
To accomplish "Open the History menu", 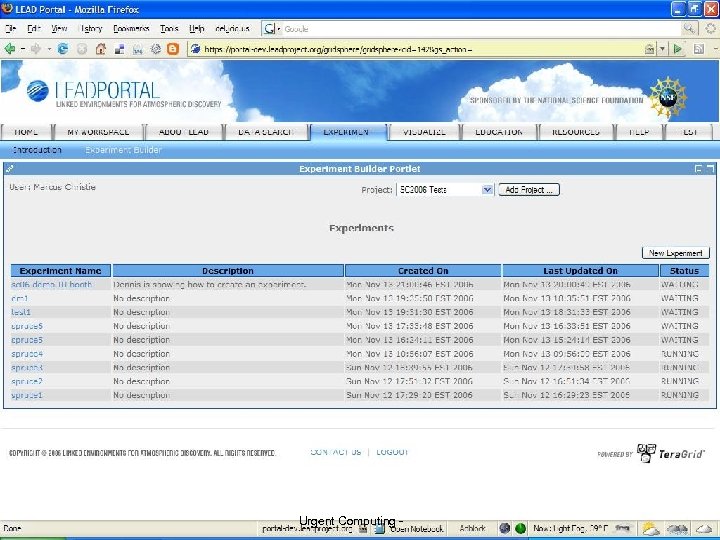I will (x=90, y=28).
